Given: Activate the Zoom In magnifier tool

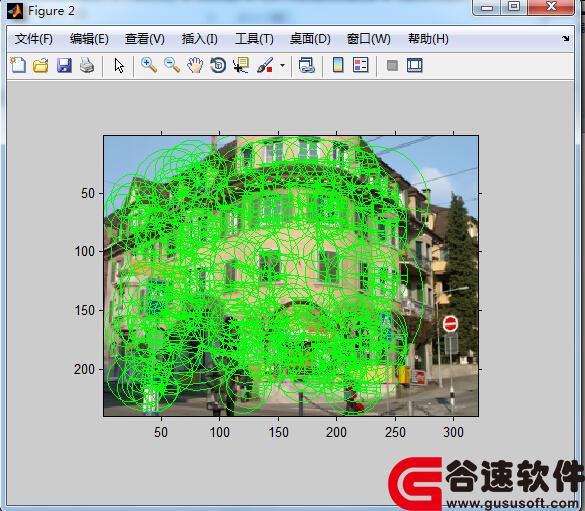Looking at the screenshot, I should pos(148,65).
